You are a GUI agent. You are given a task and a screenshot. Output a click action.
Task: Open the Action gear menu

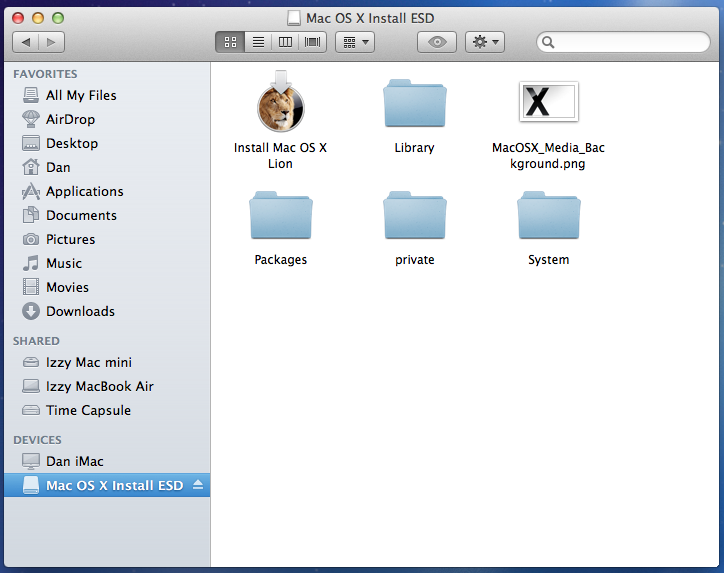pos(485,42)
